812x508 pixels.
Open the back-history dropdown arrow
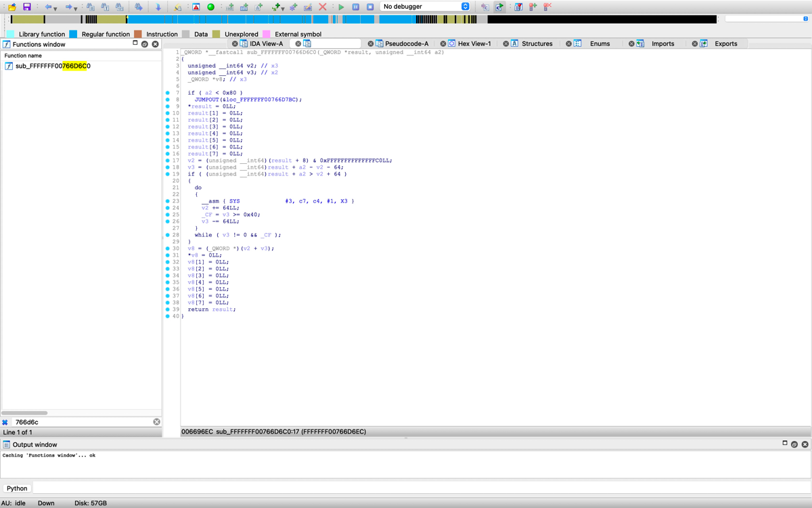pyautogui.click(x=55, y=8)
